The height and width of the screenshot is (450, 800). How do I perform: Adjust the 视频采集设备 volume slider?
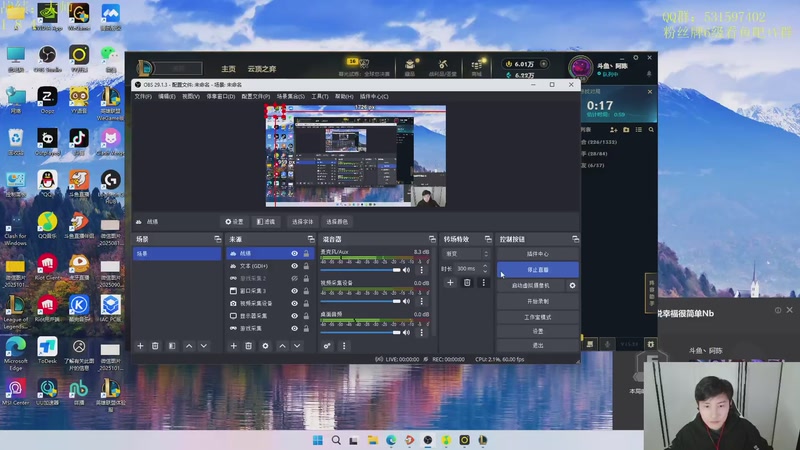coord(360,302)
